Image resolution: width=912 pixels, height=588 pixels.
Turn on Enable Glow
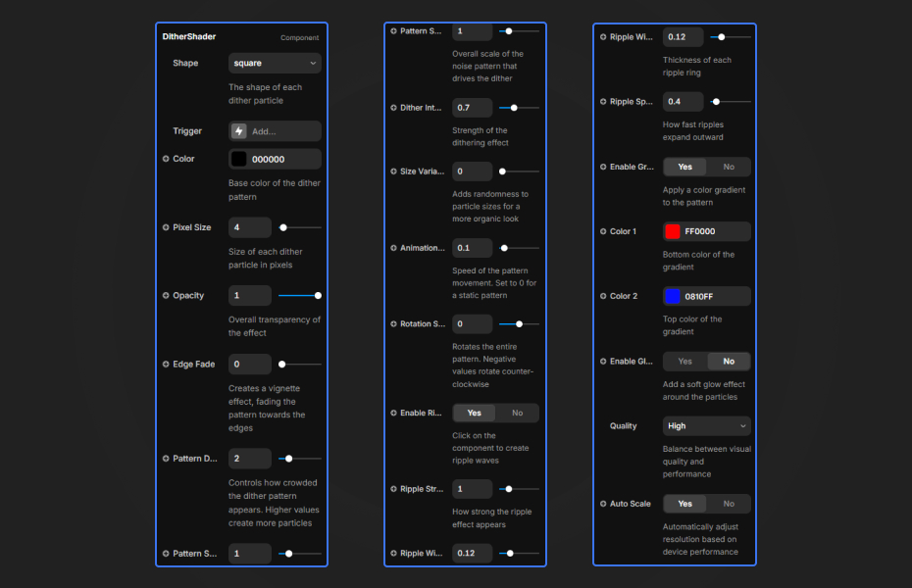684,361
